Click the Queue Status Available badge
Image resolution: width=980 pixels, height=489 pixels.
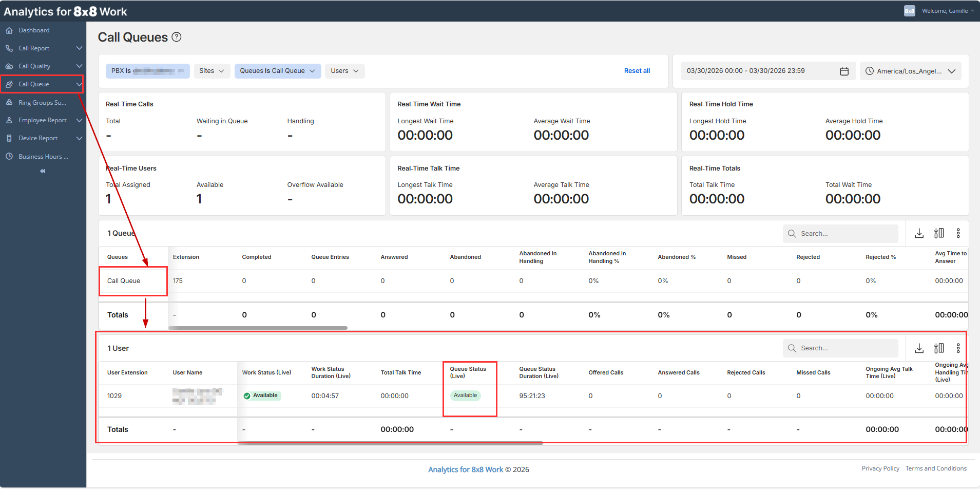point(465,396)
